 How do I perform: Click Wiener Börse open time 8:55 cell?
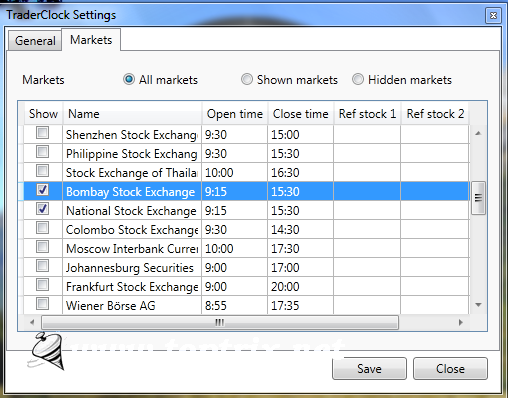235,305
